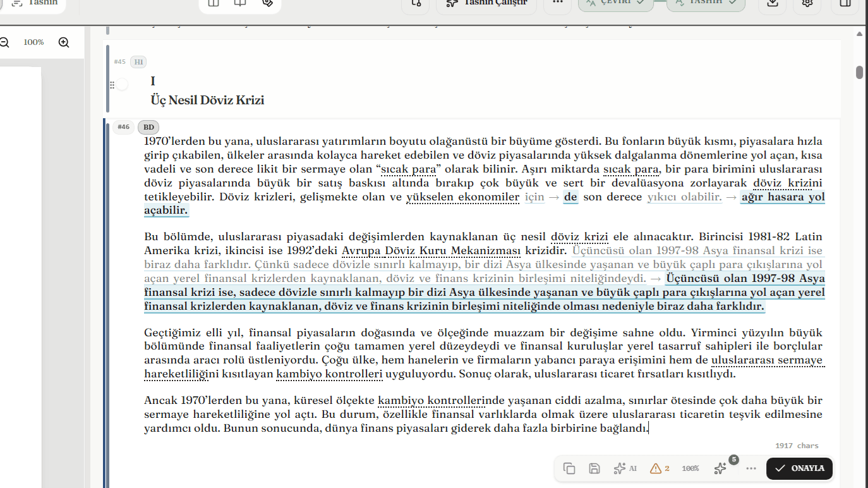Toggle the side panel layout icon
The width and height of the screenshot is (868, 488).
tap(845, 3)
